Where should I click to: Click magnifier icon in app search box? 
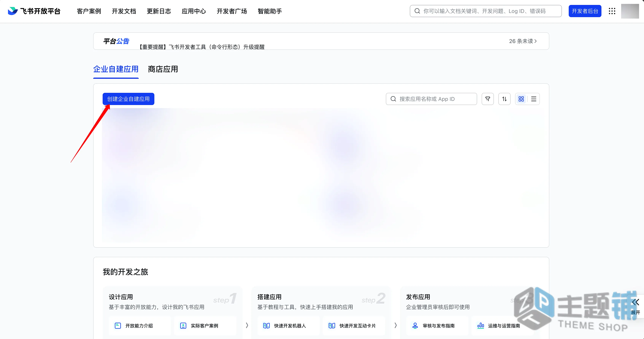(x=393, y=99)
